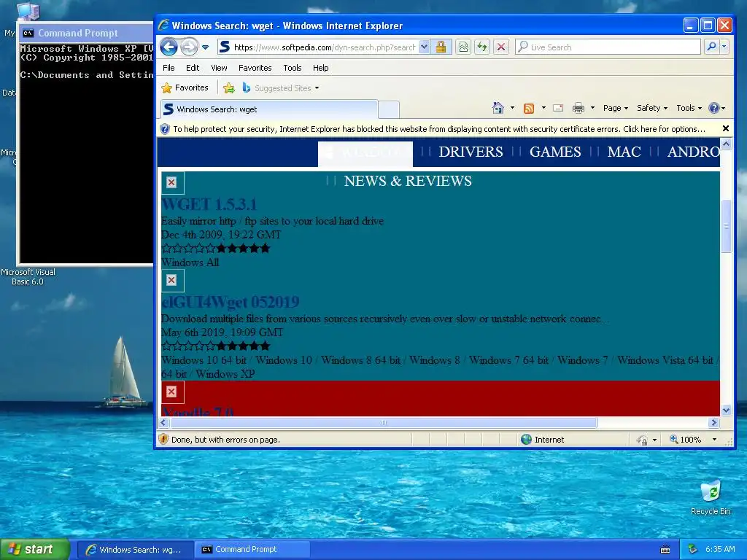
Task: Click broken image above WGET 1.5.3.1
Action: [172, 182]
